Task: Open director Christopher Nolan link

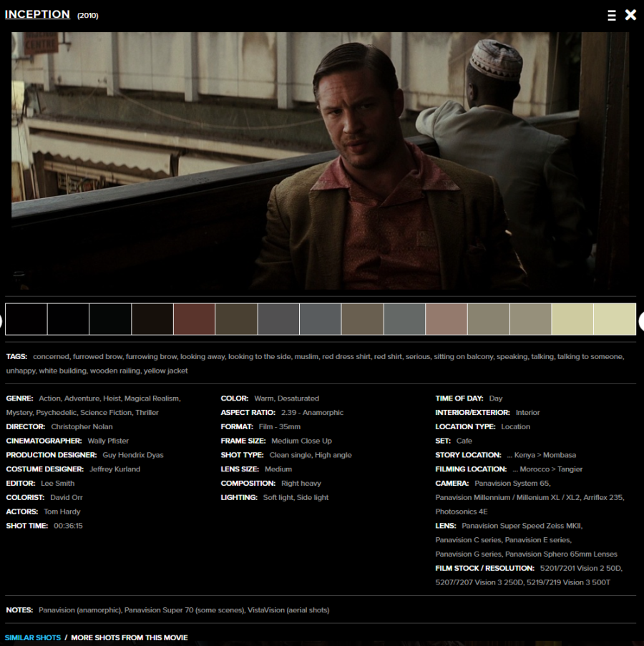Action: point(82,426)
